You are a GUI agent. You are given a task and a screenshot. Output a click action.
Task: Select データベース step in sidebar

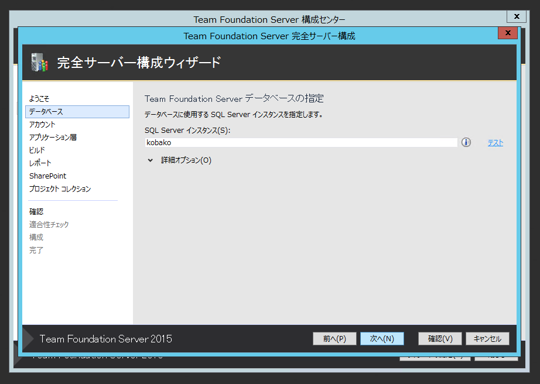77,112
